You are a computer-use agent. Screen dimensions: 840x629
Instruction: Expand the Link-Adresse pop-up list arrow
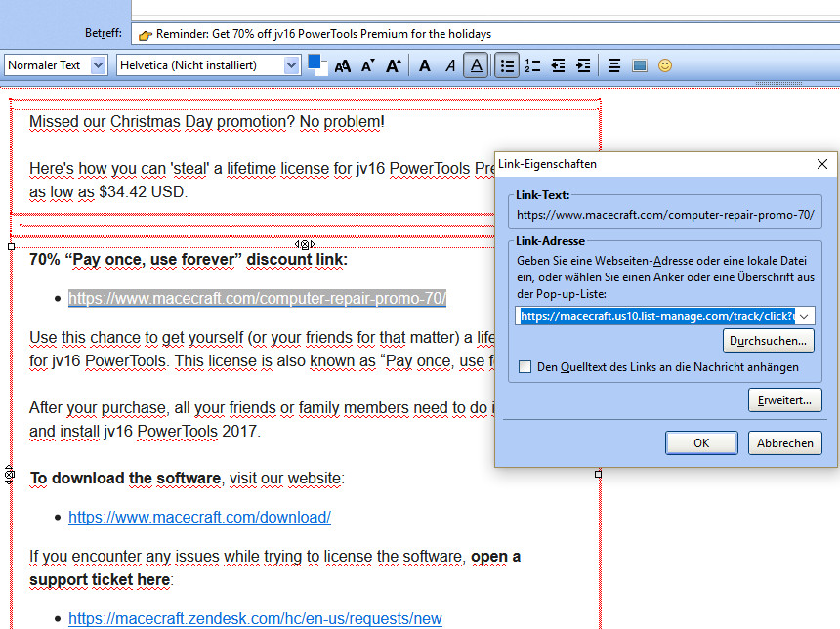(804, 316)
